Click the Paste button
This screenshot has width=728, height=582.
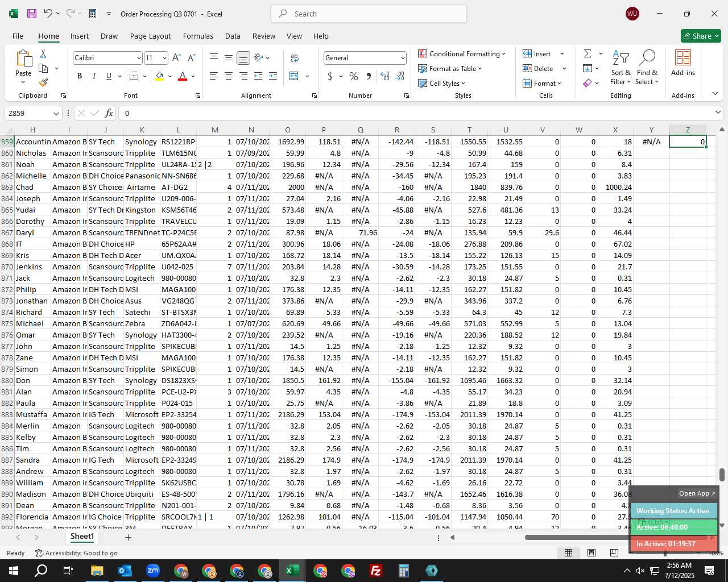point(23,68)
